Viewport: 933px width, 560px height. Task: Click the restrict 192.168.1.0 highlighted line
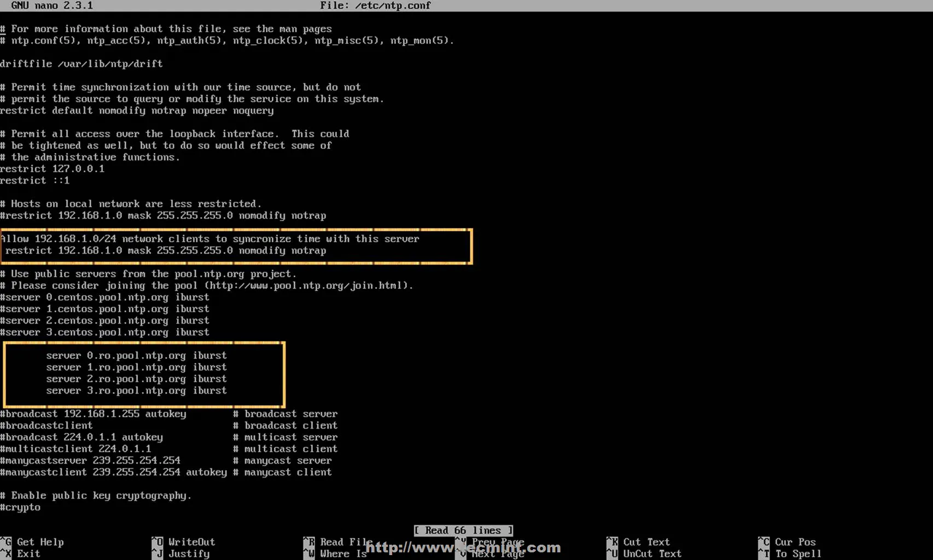pyautogui.click(x=166, y=250)
